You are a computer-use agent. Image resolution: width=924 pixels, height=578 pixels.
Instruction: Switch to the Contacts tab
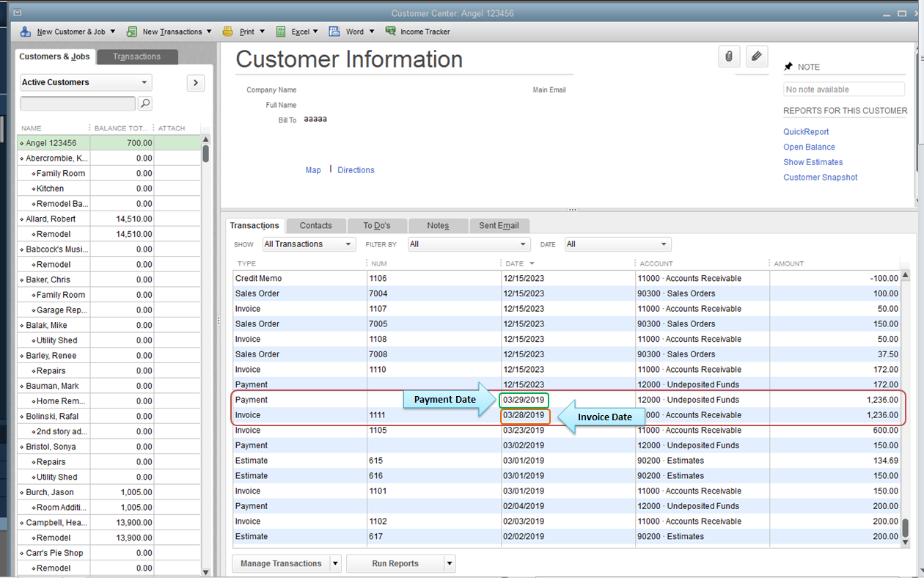tap(316, 225)
